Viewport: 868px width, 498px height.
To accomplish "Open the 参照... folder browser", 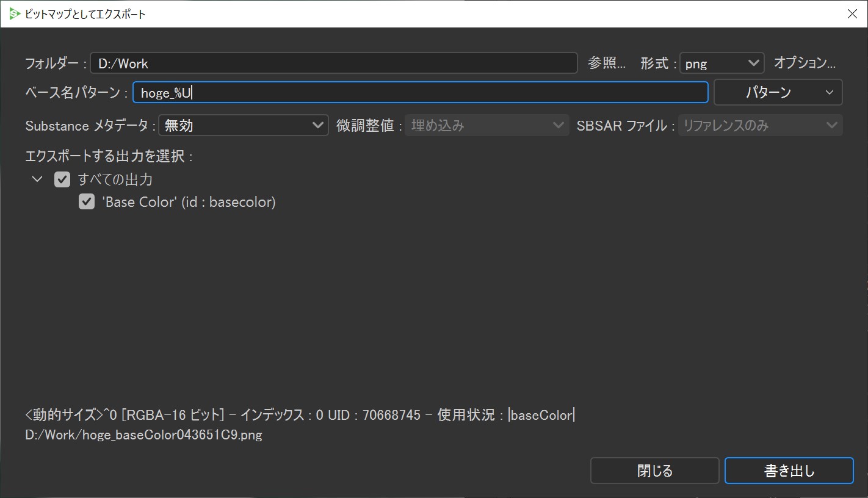I will pos(607,63).
